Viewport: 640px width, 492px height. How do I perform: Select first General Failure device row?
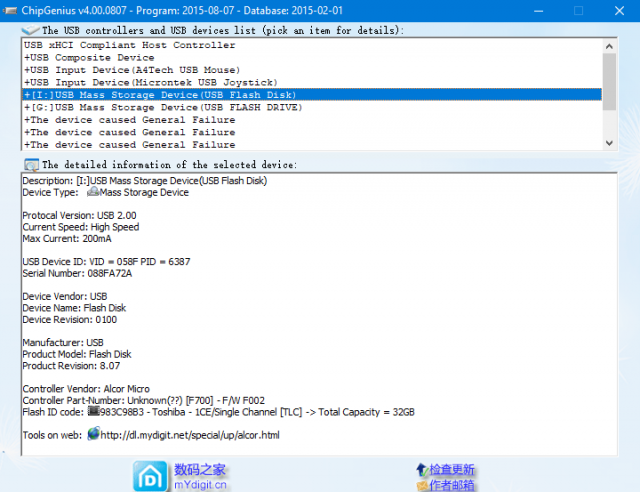[x=312, y=120]
